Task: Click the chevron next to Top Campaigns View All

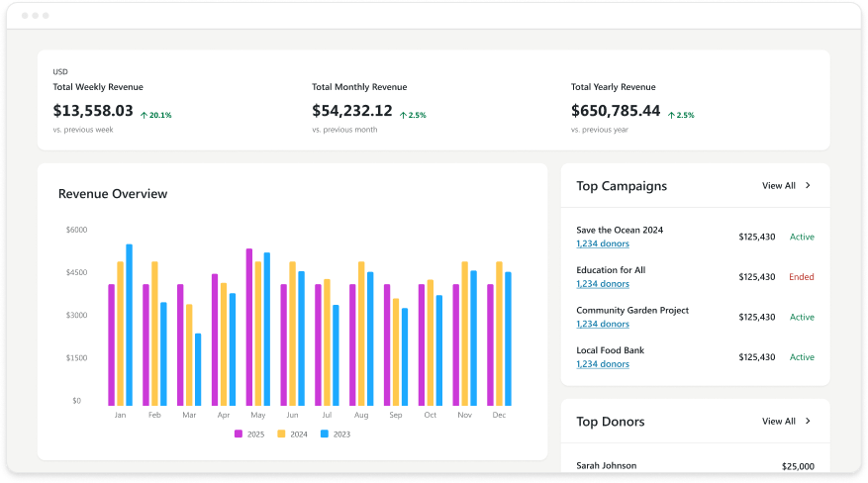Action: (808, 185)
